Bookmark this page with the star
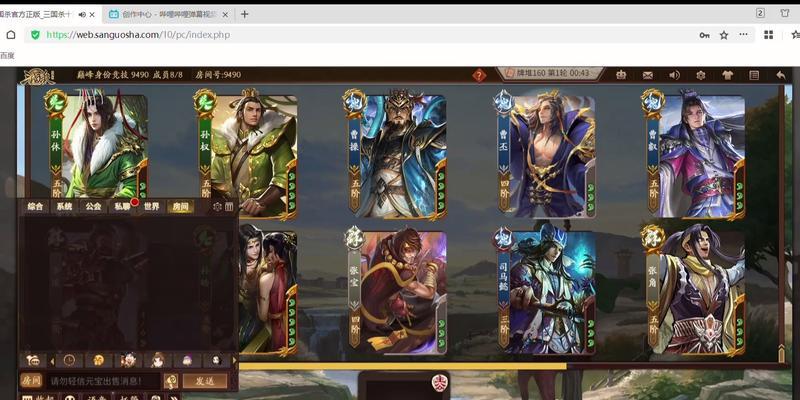 723,35
